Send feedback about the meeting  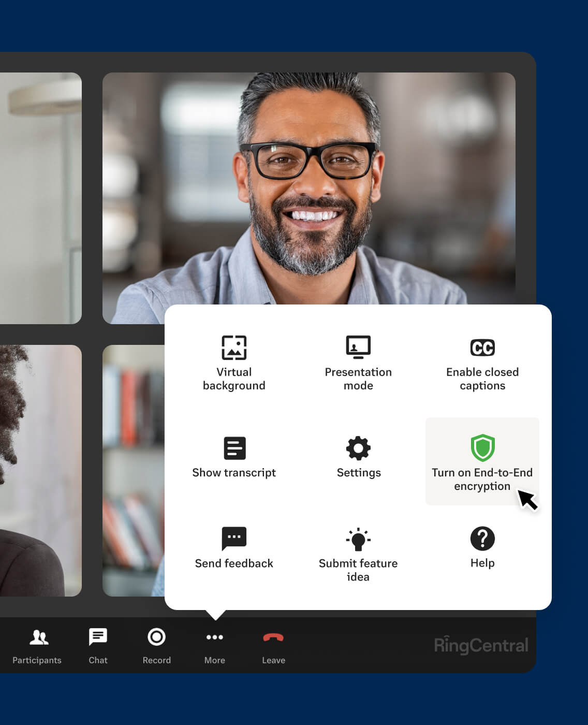234,549
